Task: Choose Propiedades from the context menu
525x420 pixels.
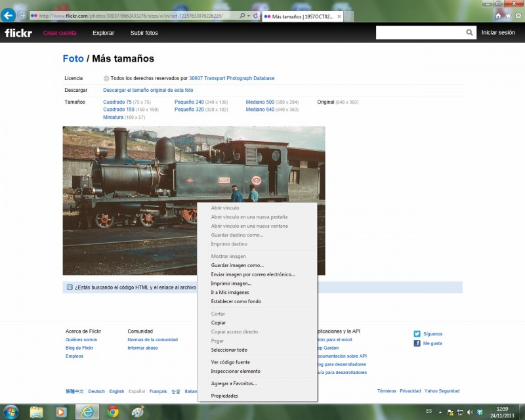Action: (x=224, y=396)
